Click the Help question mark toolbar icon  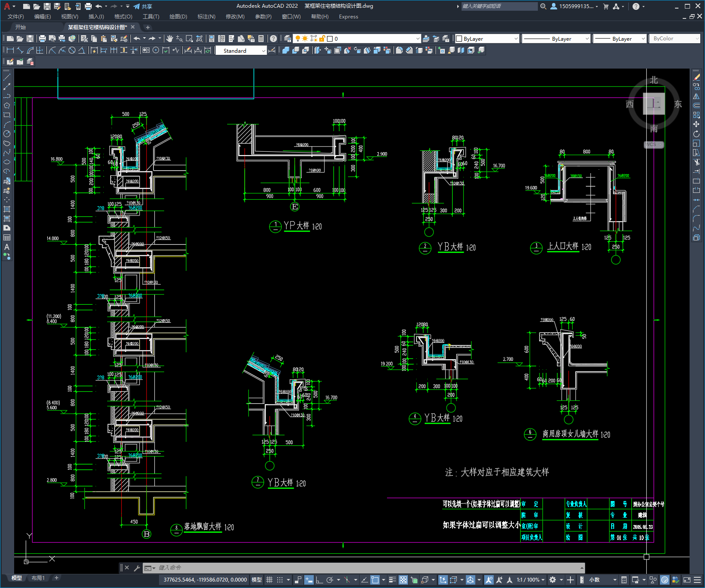(x=273, y=39)
